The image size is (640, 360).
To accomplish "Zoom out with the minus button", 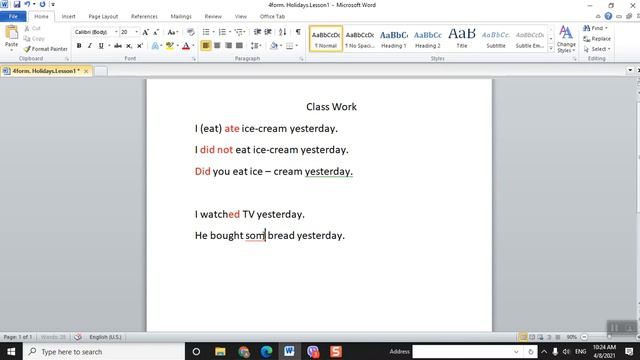I will (584, 337).
